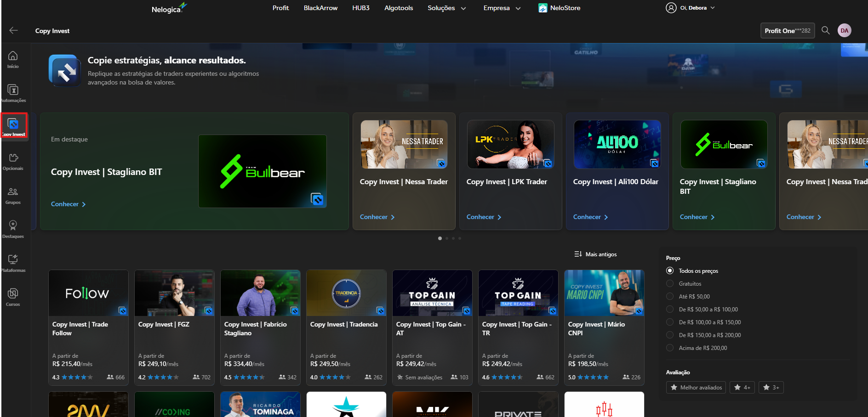Screen dimensions: 868x417
Task: Open the Cursos sidebar icon
Action: coord(13,293)
